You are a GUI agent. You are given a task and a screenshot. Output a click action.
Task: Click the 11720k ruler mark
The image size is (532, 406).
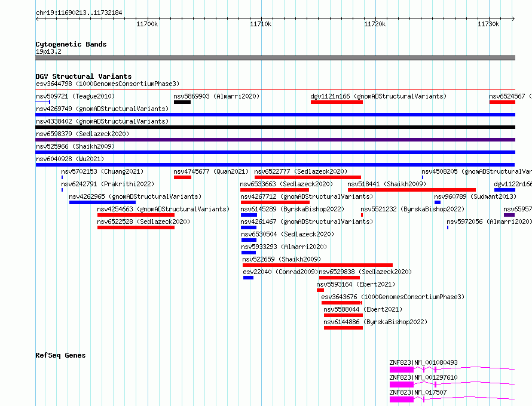point(375,24)
